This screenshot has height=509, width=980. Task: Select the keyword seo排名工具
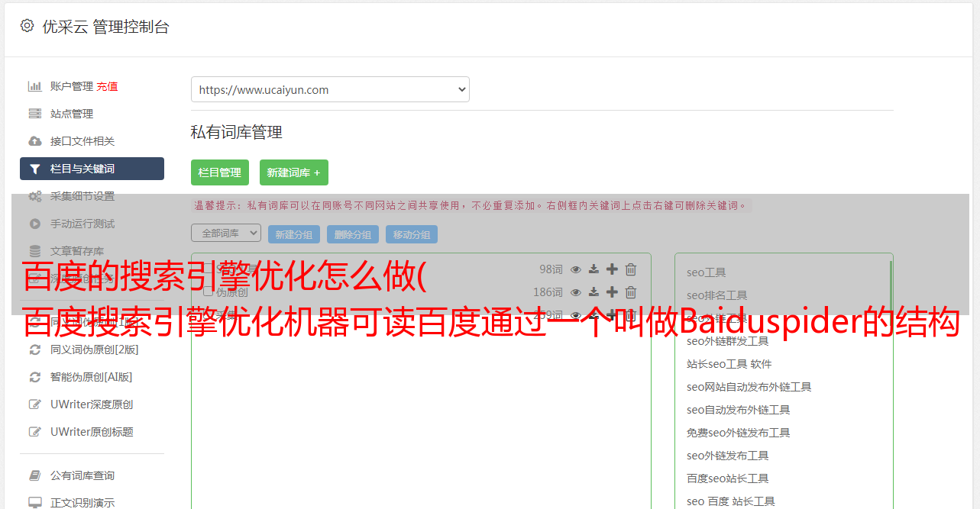click(x=716, y=295)
